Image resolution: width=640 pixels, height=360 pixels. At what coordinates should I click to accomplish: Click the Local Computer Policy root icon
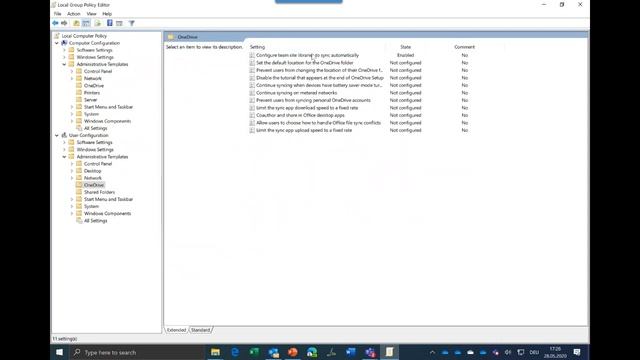tap(57, 36)
